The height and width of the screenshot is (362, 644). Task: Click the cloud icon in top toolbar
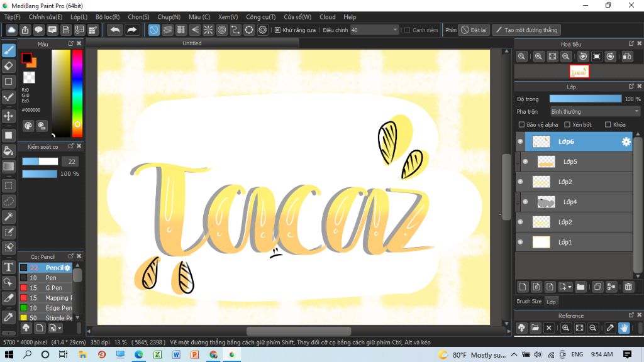[x=11, y=30]
